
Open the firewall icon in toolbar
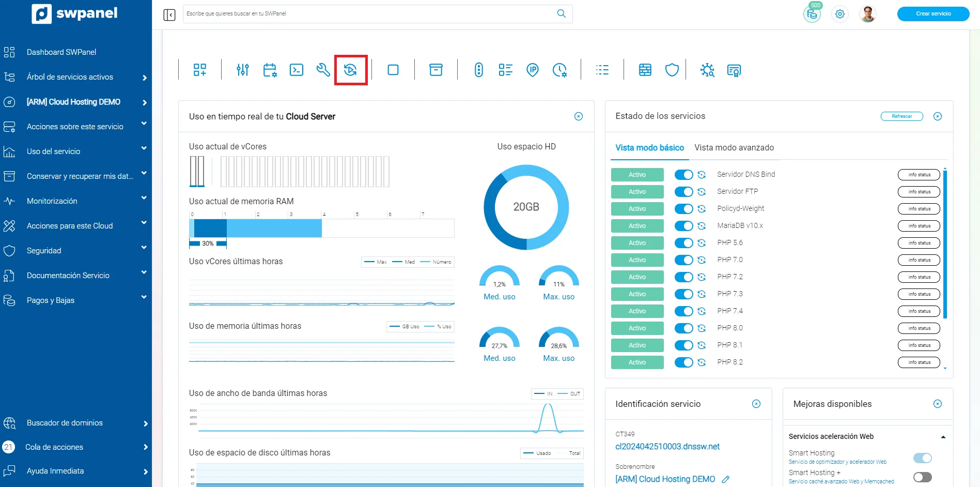tap(645, 70)
